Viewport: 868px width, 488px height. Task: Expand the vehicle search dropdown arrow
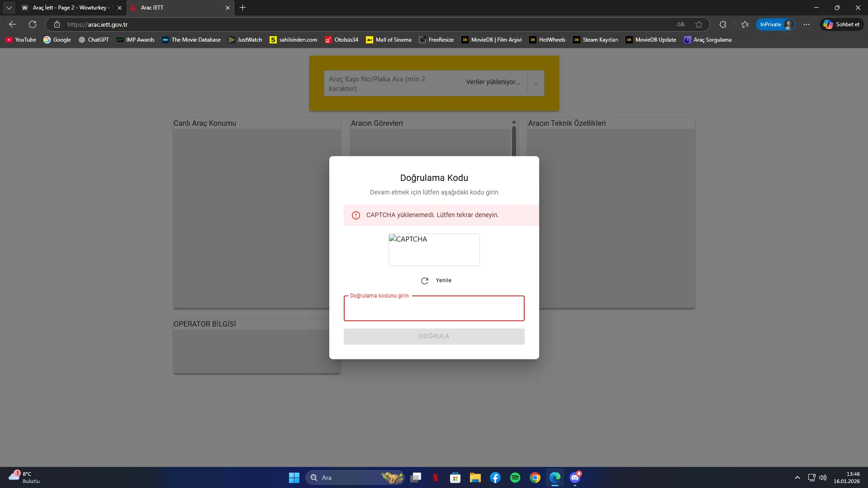pos(536,83)
